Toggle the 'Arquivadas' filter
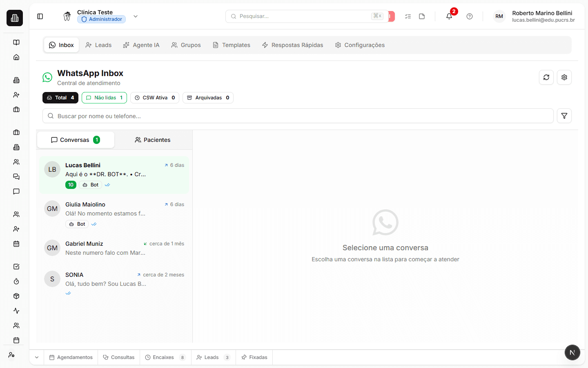Screen dimensions: 588x368 pyautogui.click(x=208, y=98)
